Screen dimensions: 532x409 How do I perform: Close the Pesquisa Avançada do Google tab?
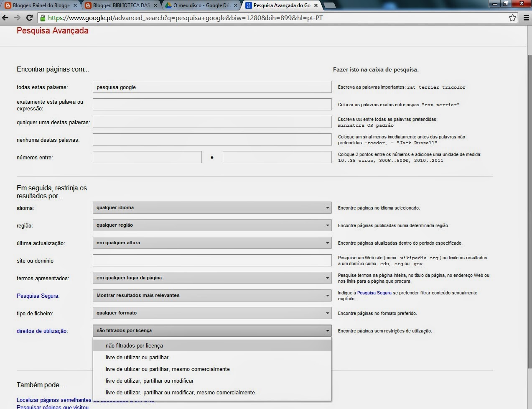tap(316, 5)
